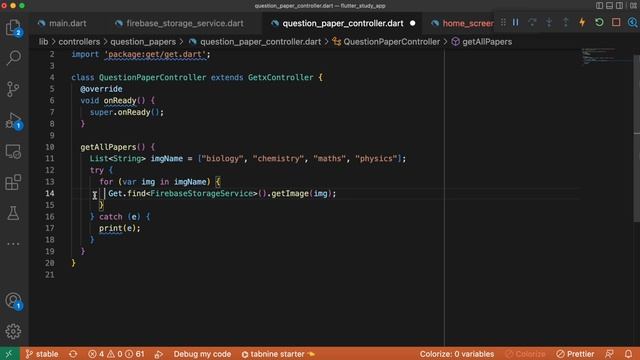This screenshot has height=360, width=640.
Task: Switch to firebase_storage_service.dart tab
Action: tap(180, 23)
